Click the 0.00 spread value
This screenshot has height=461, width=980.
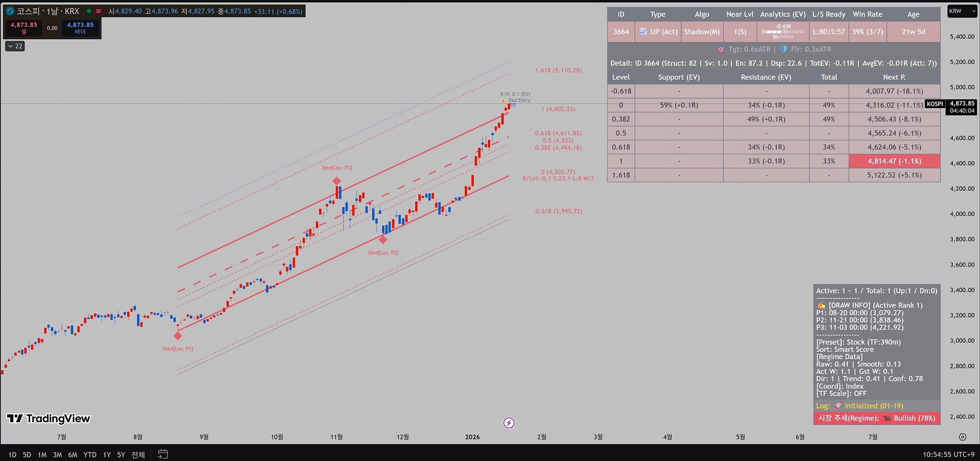point(52,28)
